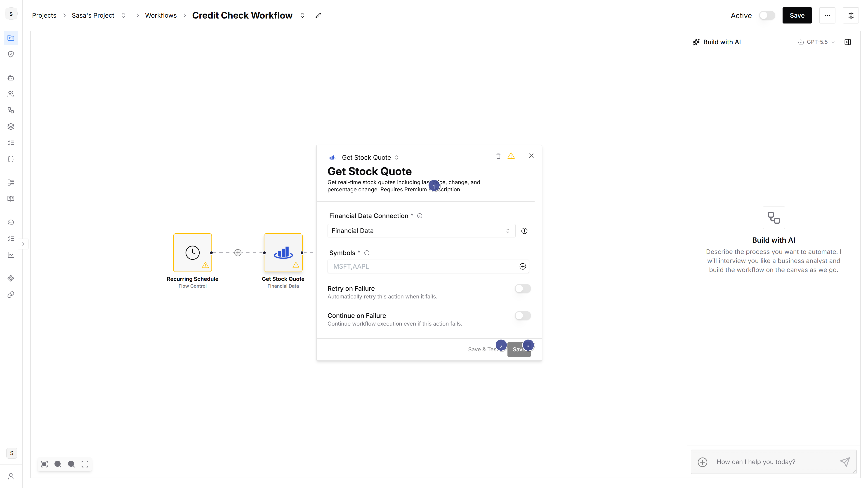Click the warning triangle in step panel header

[511, 156]
